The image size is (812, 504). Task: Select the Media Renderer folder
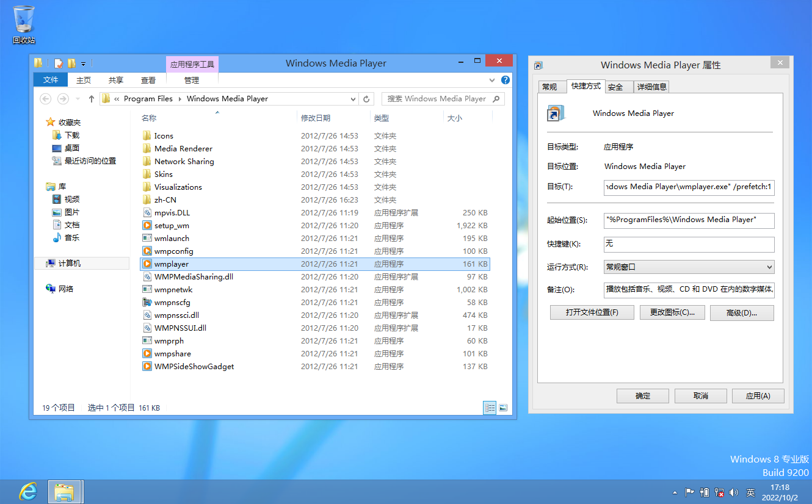pyautogui.click(x=315, y=148)
